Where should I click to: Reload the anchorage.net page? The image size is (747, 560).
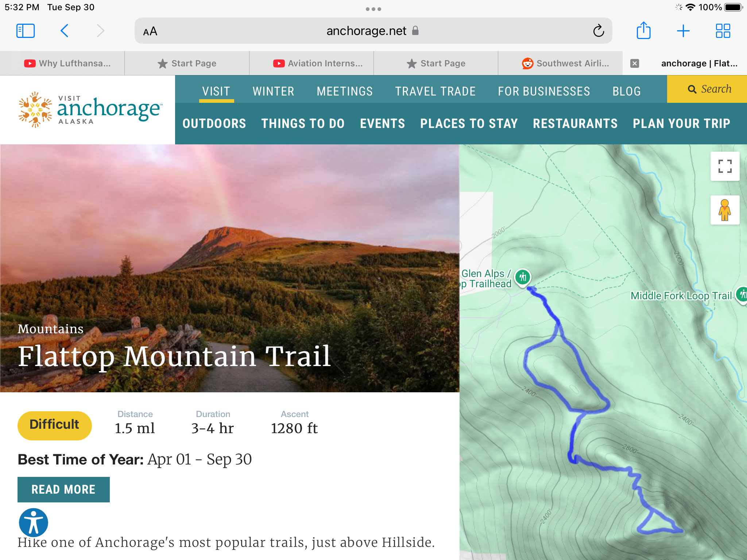pos(598,31)
